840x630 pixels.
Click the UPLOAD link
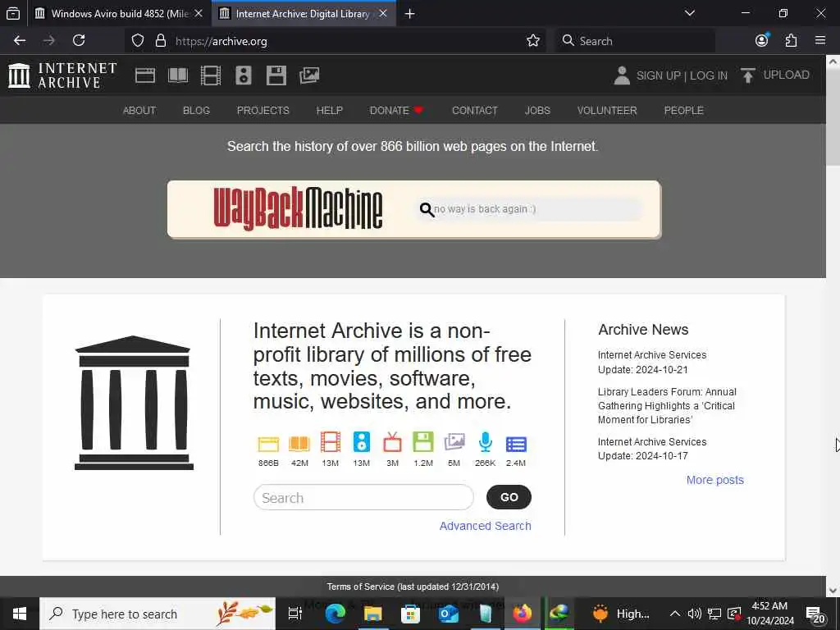point(786,75)
